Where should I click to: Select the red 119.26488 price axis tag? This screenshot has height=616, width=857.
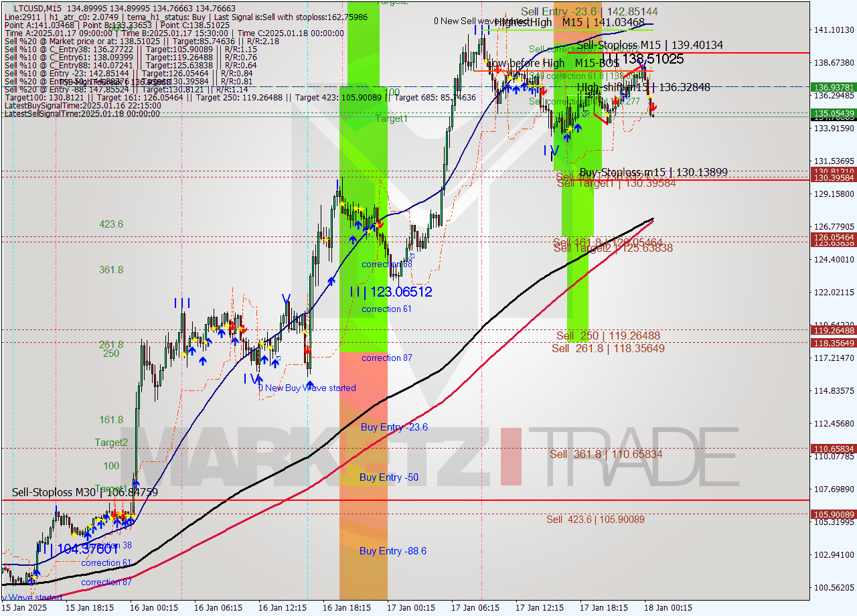tap(834, 330)
